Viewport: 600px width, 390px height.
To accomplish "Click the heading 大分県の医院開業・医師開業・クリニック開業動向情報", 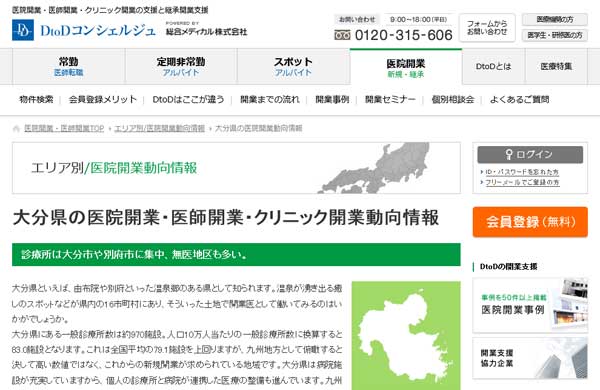I will 226,217.
